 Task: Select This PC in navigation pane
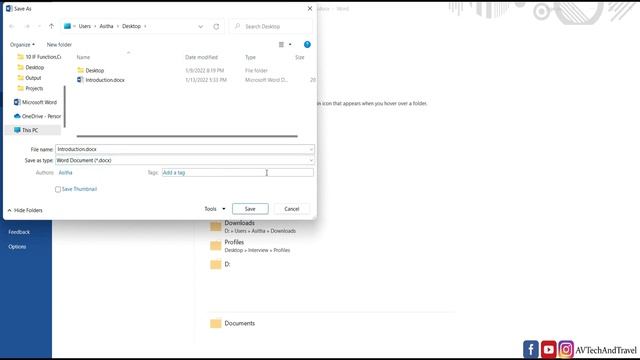[33, 130]
